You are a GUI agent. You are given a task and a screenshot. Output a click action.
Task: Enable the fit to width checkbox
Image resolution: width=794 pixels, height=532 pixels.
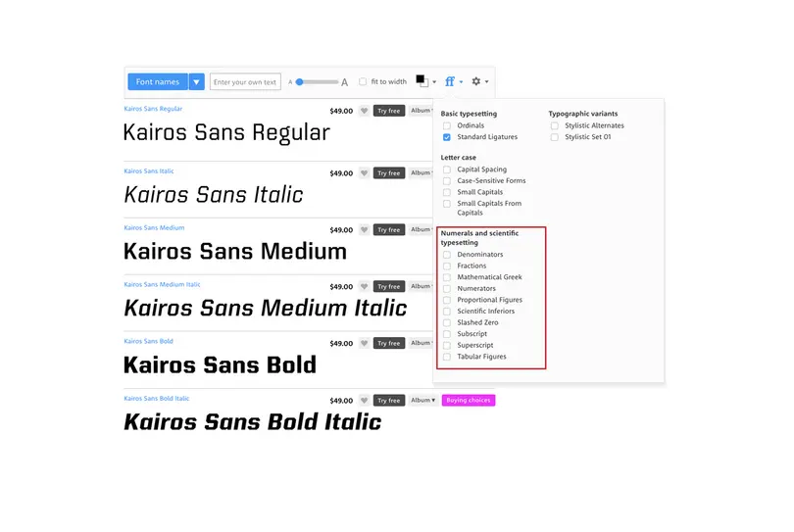click(x=363, y=82)
